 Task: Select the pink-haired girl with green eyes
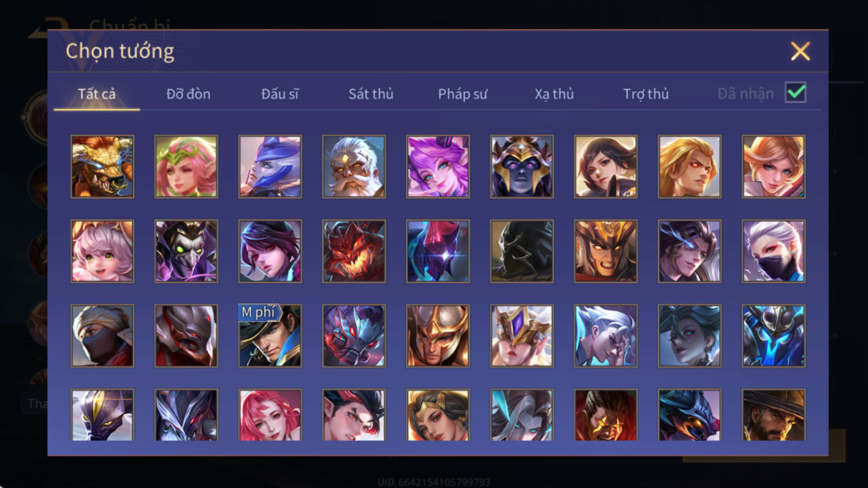(102, 251)
